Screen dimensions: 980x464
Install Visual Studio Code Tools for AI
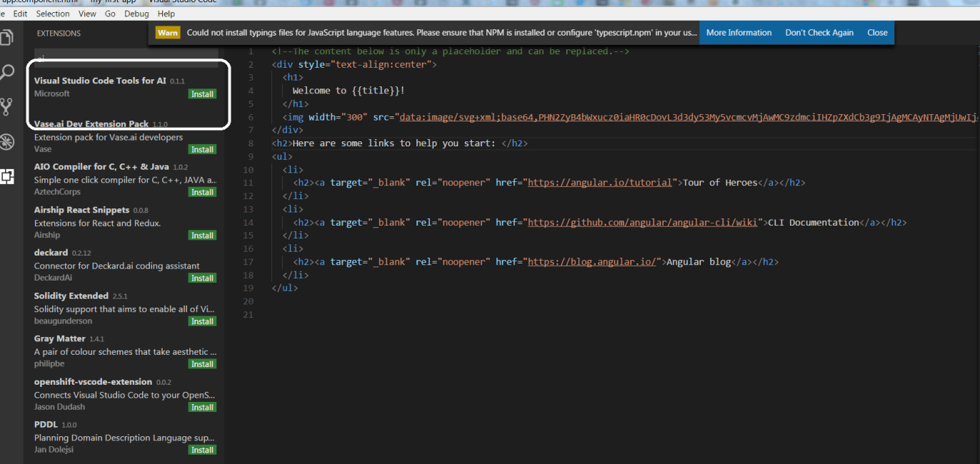[202, 94]
